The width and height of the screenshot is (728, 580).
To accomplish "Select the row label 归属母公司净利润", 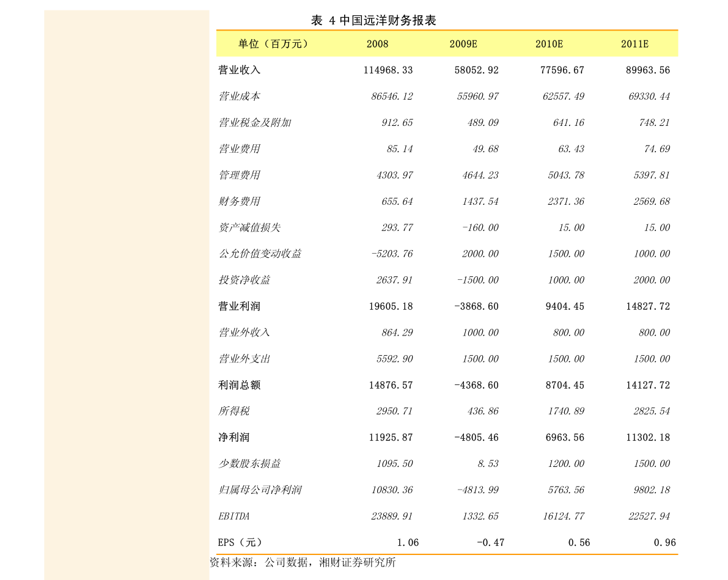I will (260, 490).
